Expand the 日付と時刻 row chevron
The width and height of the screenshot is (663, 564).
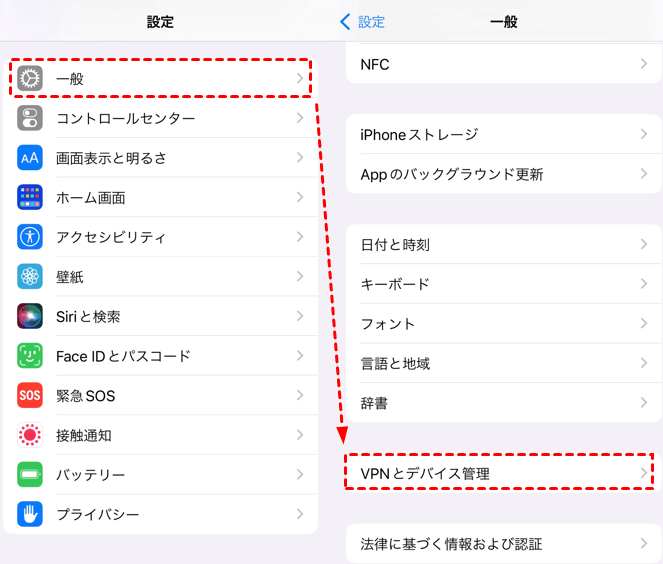pyautogui.click(x=644, y=245)
